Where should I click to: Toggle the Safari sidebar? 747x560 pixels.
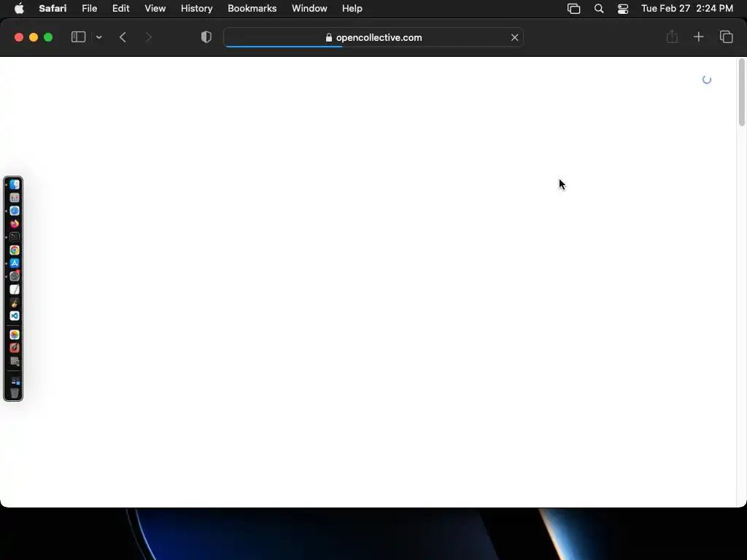click(78, 37)
